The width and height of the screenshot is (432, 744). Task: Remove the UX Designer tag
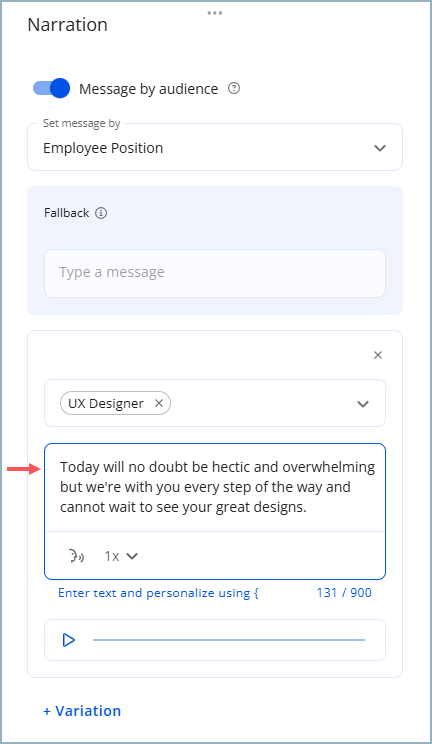[159, 403]
